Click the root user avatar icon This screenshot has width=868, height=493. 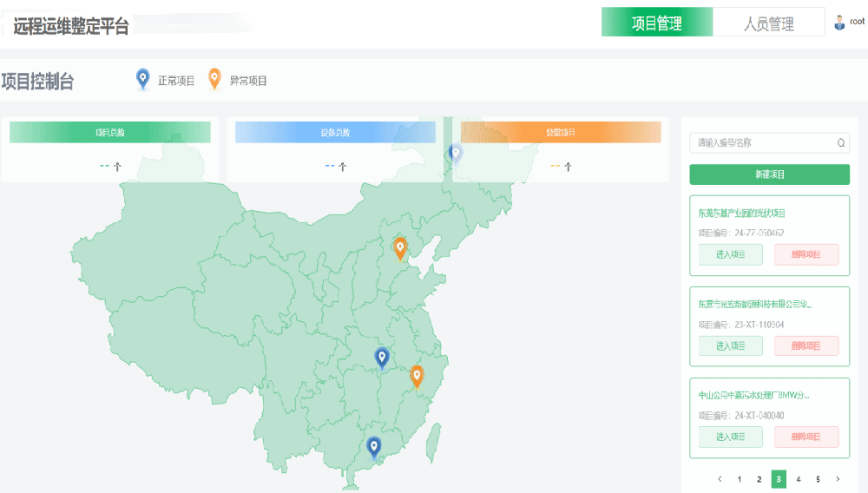tap(839, 23)
